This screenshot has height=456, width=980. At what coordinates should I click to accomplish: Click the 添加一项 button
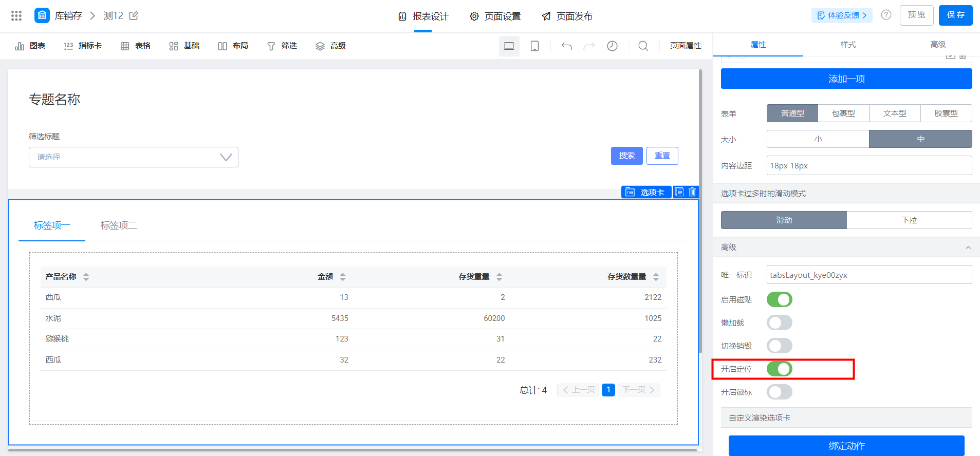pos(846,79)
